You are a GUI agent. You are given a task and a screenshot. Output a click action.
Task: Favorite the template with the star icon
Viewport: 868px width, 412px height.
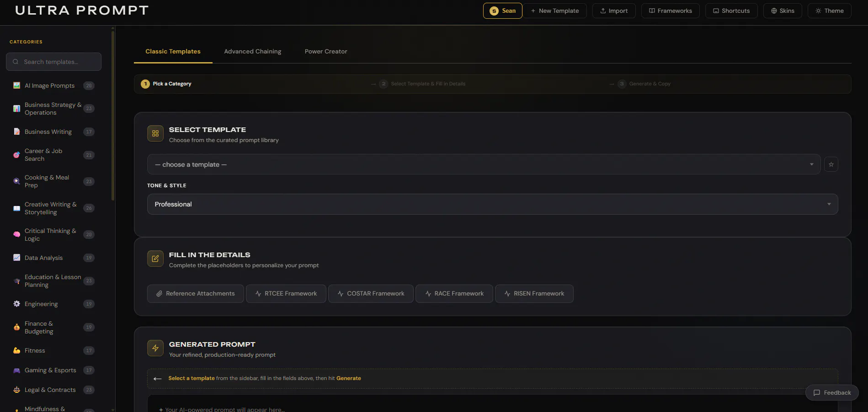click(x=831, y=164)
